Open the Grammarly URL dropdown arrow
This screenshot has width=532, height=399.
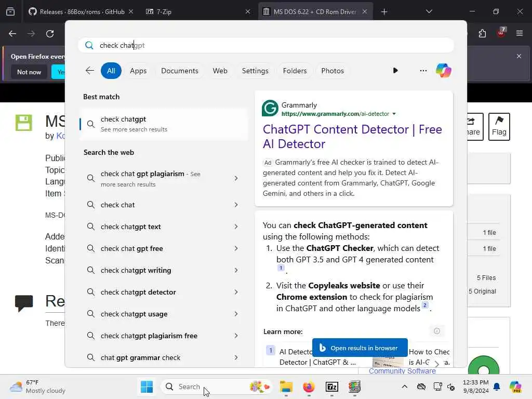394,114
